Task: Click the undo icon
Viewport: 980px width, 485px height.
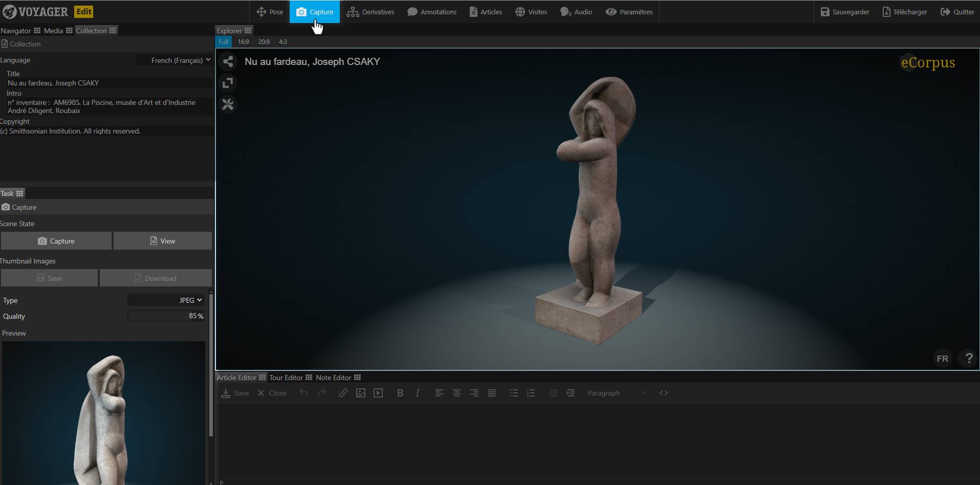Action: point(303,393)
